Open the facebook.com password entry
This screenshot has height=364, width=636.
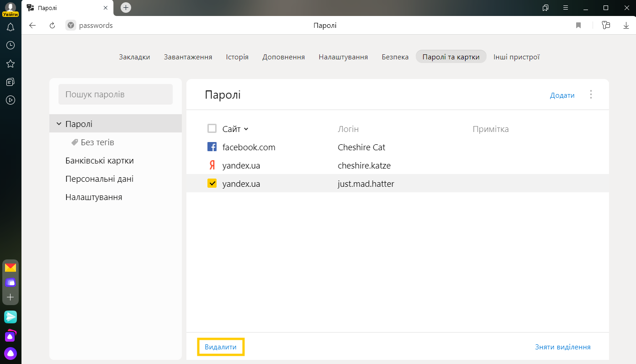[x=397, y=147]
